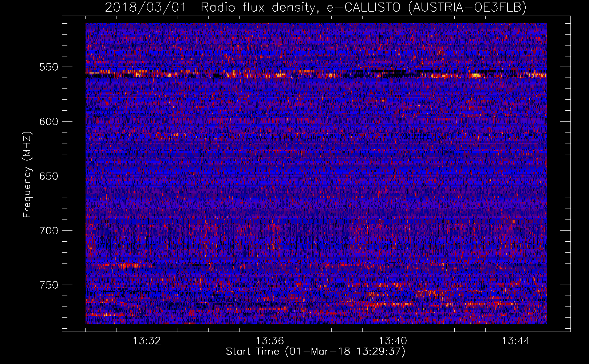Click the 600 frequency tick label
This screenshot has width=589, height=364.
pyautogui.click(x=49, y=122)
